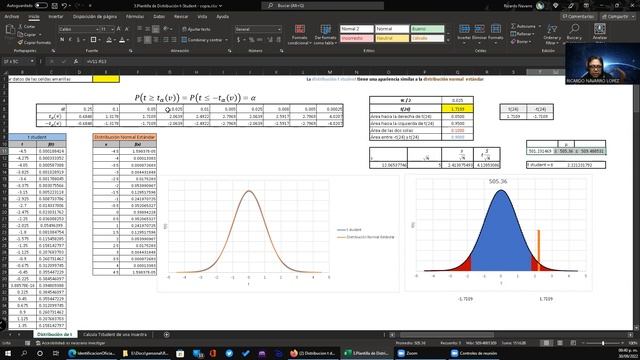
Task: Expand the font name dropdown
Action: coord(97,29)
